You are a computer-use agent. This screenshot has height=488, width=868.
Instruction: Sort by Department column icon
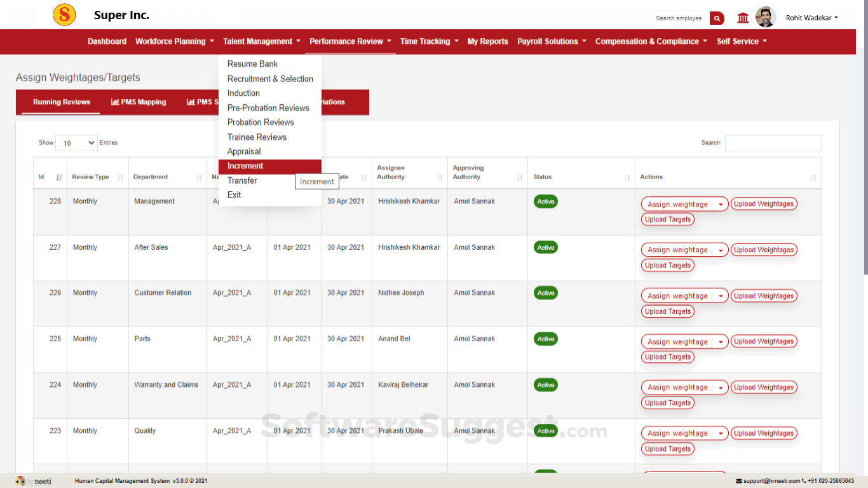click(x=199, y=178)
